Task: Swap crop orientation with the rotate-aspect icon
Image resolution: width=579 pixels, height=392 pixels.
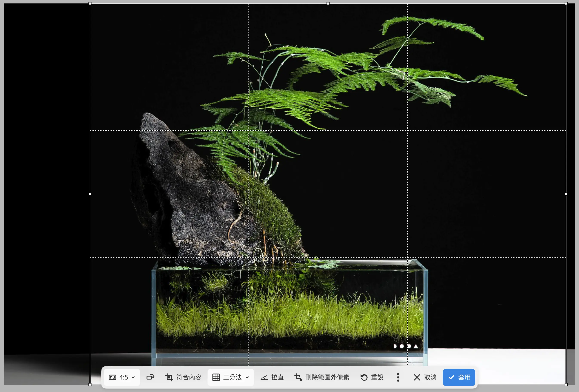Action: pos(150,377)
